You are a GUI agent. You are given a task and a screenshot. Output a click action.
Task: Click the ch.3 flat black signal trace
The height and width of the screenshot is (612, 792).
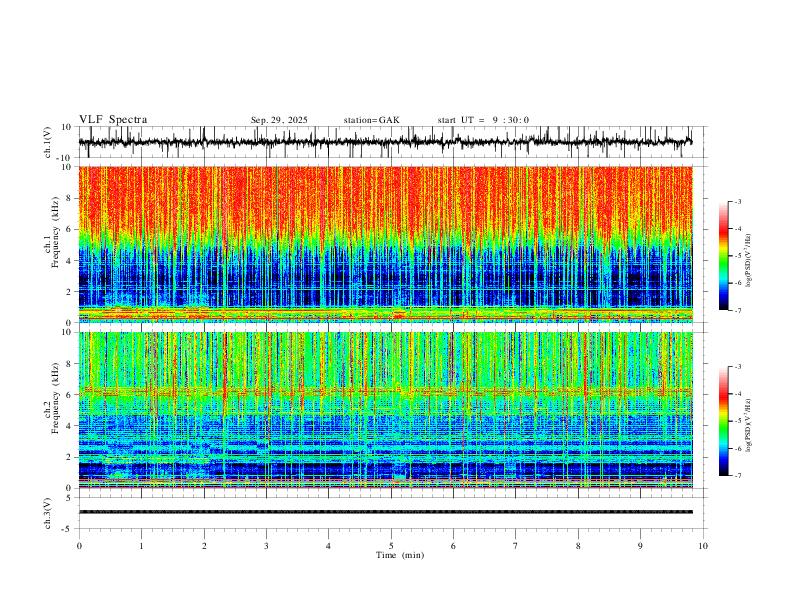[385, 512]
